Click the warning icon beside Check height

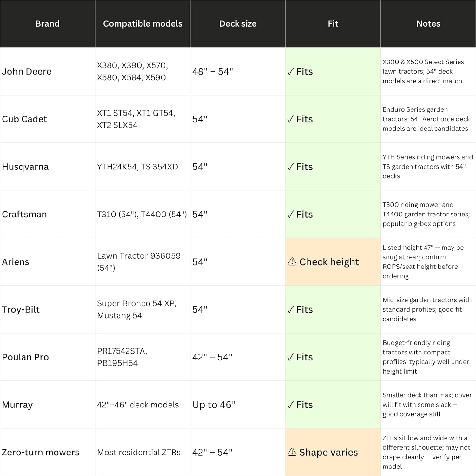pos(292,261)
